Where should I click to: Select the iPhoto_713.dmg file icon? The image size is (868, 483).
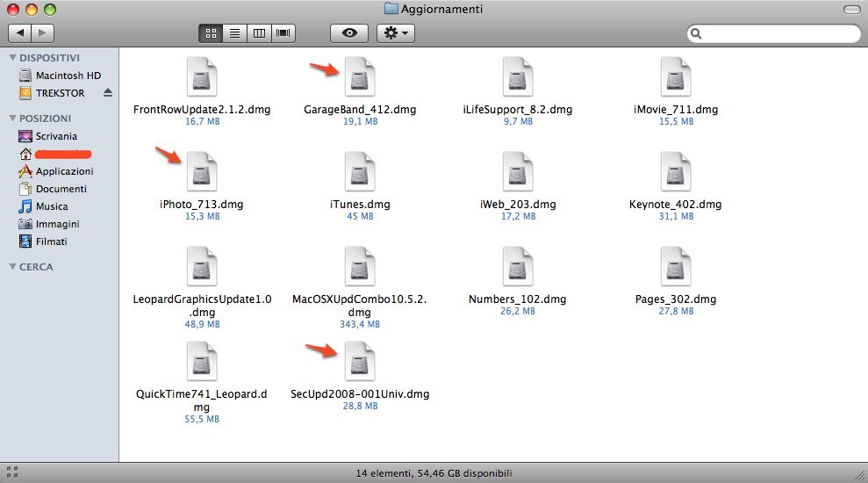pyautogui.click(x=202, y=172)
